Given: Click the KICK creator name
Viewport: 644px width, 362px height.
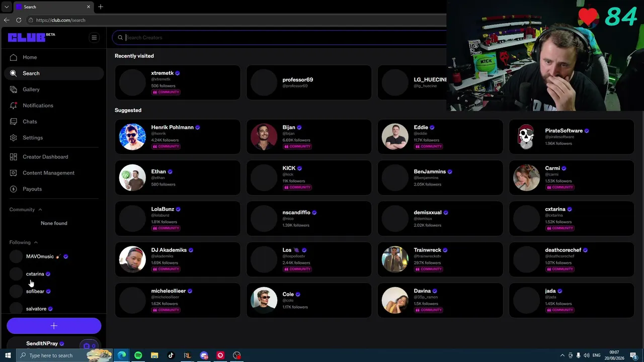Looking at the screenshot, I should (289, 168).
